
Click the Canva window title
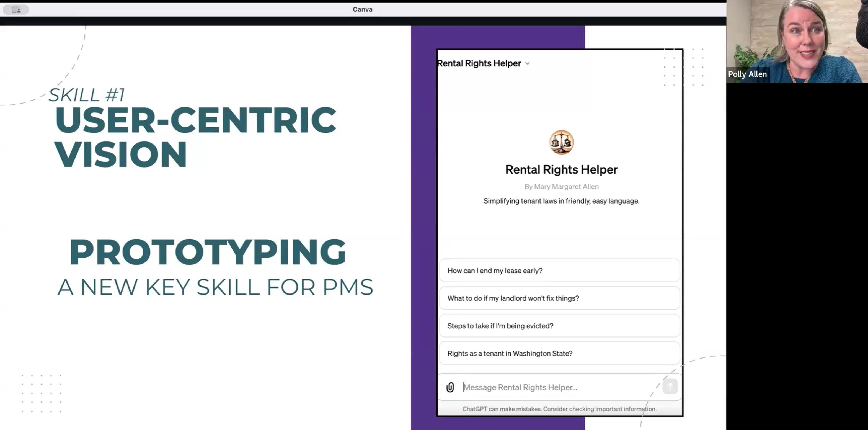coord(363,9)
